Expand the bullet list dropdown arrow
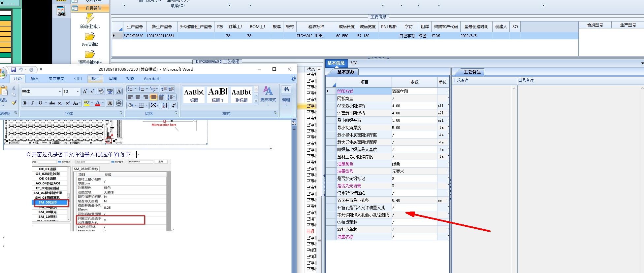 (135, 89)
